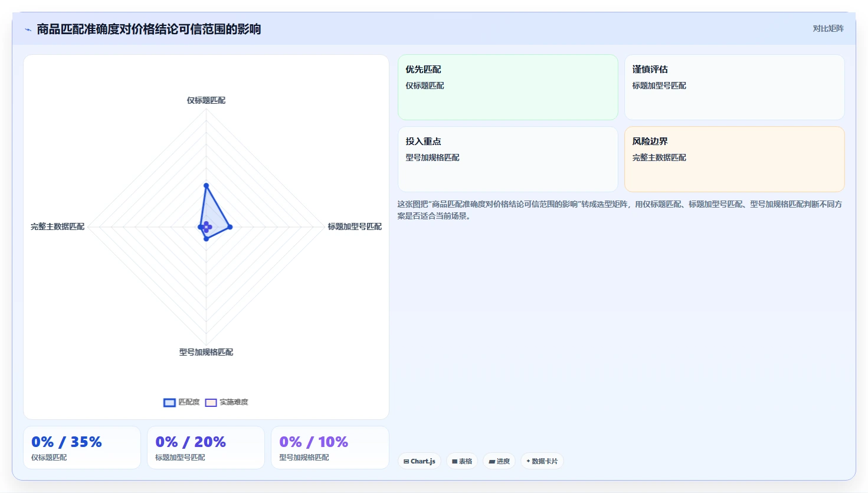The height and width of the screenshot is (493, 868).
Task: Click the Chart.js tag chip
Action: [420, 461]
